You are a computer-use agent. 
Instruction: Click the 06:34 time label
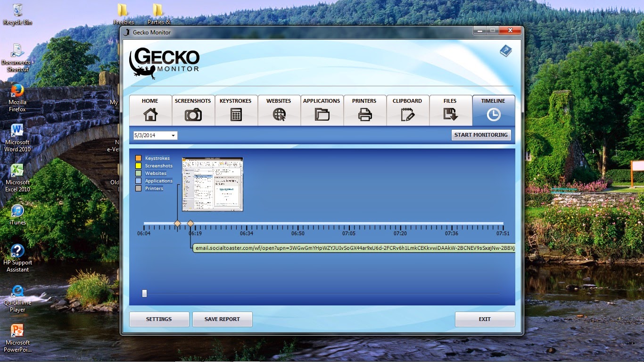(x=247, y=233)
